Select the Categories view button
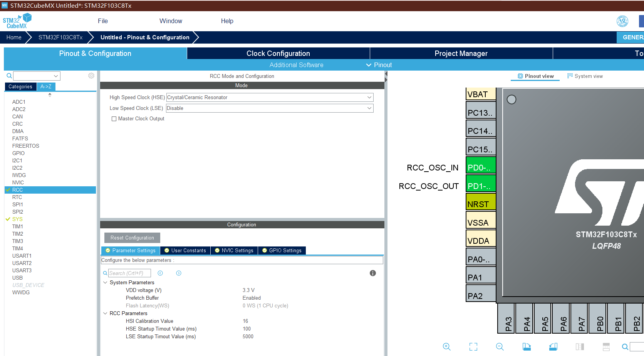Viewport: 644px width, 356px height. click(20, 87)
